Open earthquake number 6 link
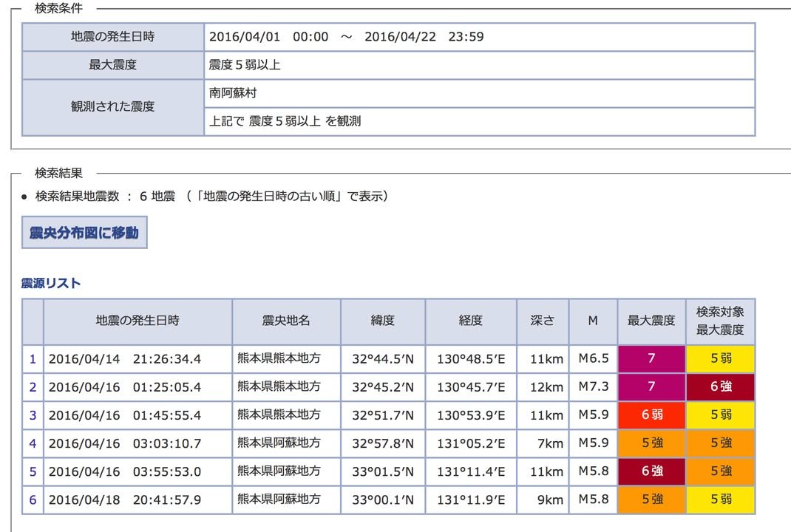The height and width of the screenshot is (532, 791). 33,499
